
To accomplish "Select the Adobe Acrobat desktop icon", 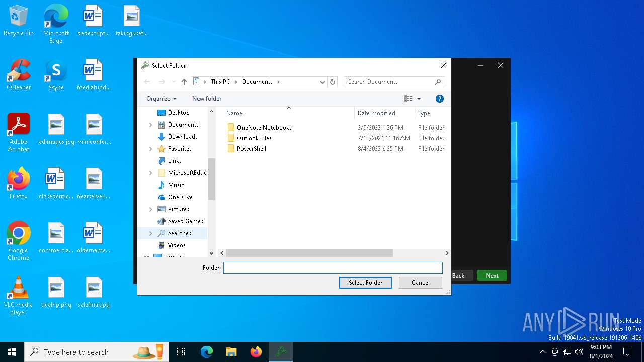I will pos(19,133).
